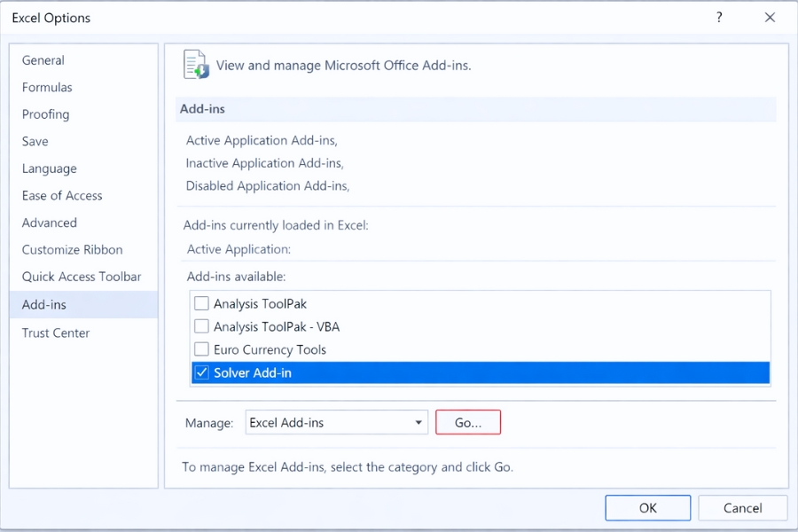Open the Language settings
This screenshot has width=798, height=532.
tap(49, 168)
